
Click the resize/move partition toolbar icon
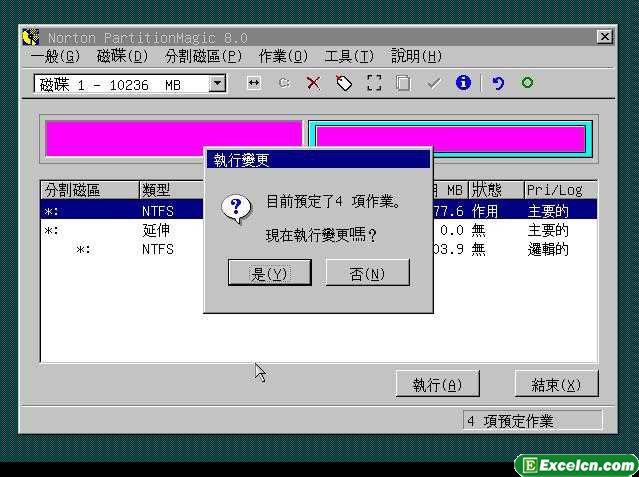[253, 83]
